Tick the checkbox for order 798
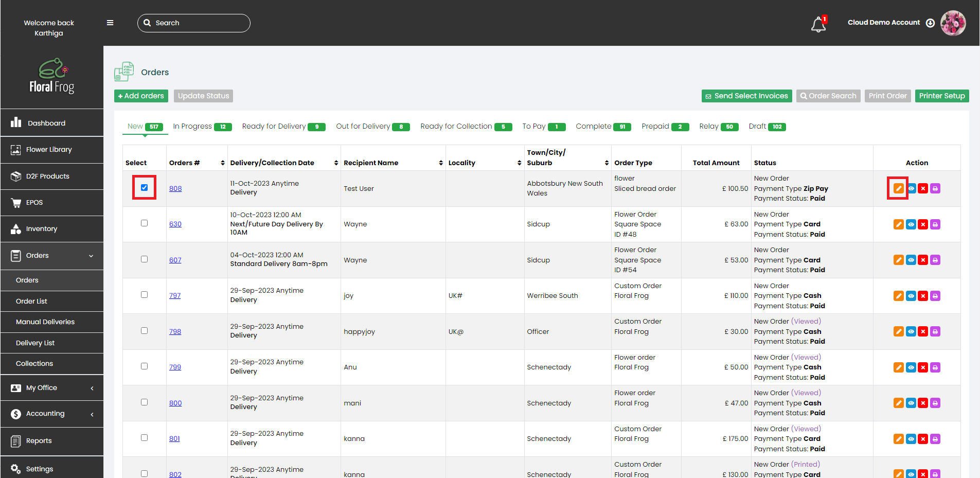Viewport: 980px width, 478px height. 144,331
